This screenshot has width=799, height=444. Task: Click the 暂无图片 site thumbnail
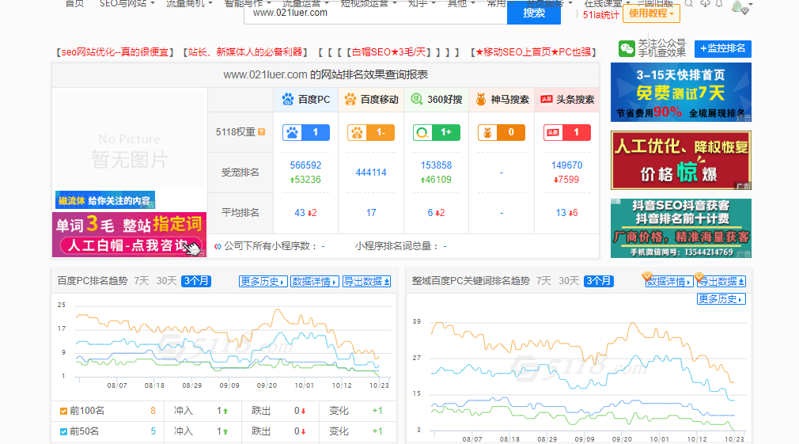[129, 139]
